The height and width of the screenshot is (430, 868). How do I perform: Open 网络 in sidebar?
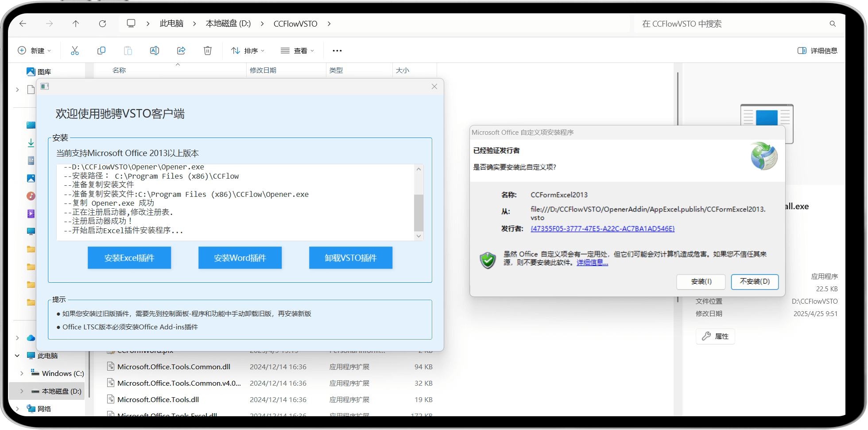click(x=39, y=409)
